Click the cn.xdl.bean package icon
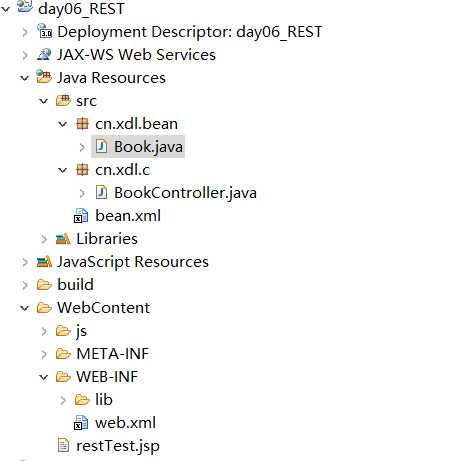464x461 pixels. pos(82,124)
